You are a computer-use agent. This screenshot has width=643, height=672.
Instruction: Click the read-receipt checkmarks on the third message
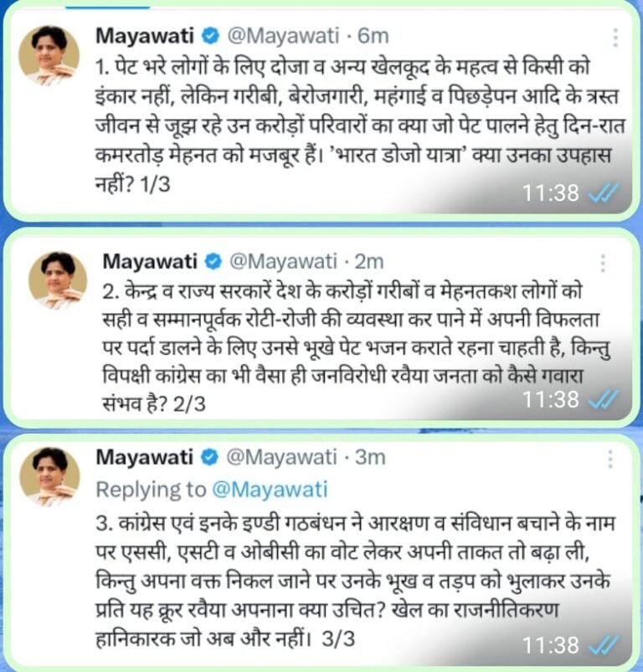click(604, 645)
